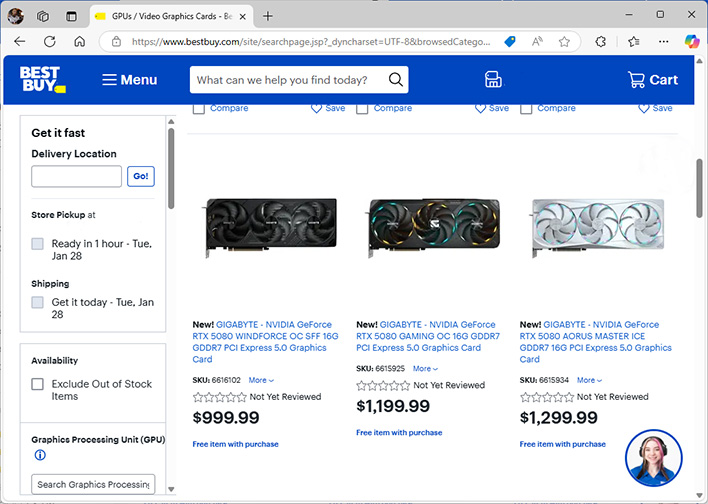Click the page vertical scrollbar thumb

(x=699, y=188)
